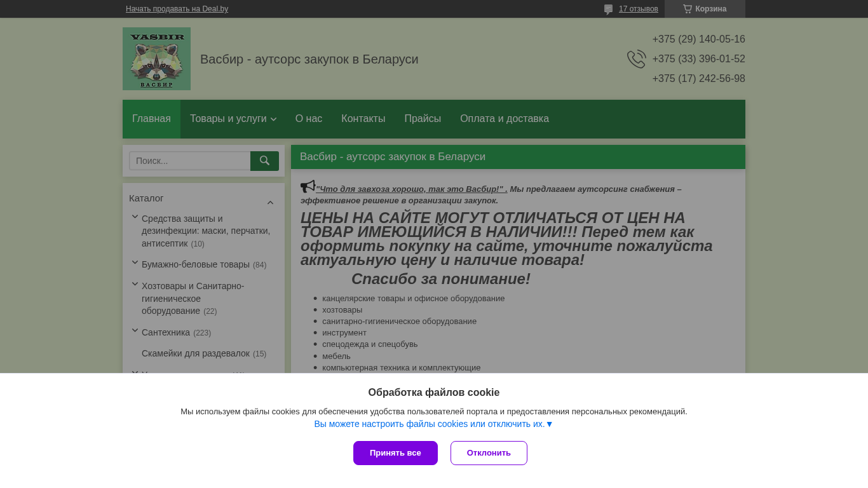Expand Бумажно-беловые товары category
This screenshot has height=488, width=868.
(135, 262)
